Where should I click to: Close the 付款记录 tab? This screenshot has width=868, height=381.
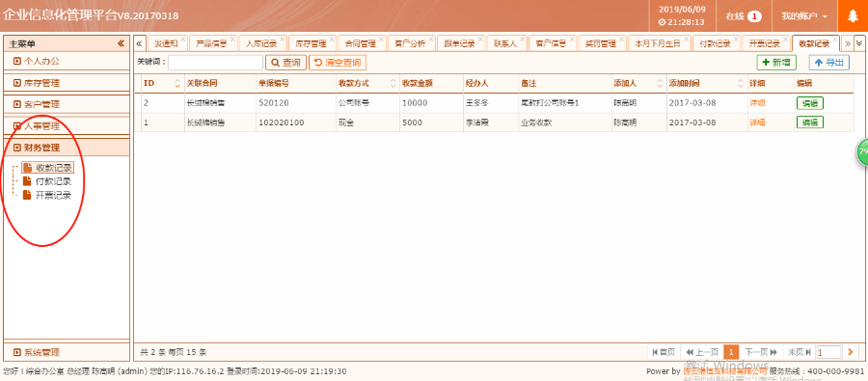click(x=736, y=39)
